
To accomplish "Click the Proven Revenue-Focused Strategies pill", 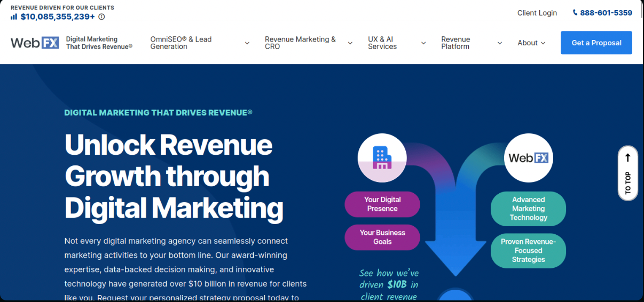I will coord(528,251).
